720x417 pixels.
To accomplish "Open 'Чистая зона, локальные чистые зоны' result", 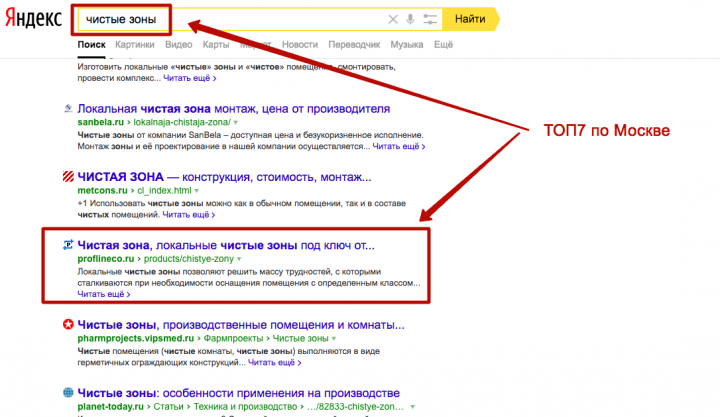I will (226, 245).
